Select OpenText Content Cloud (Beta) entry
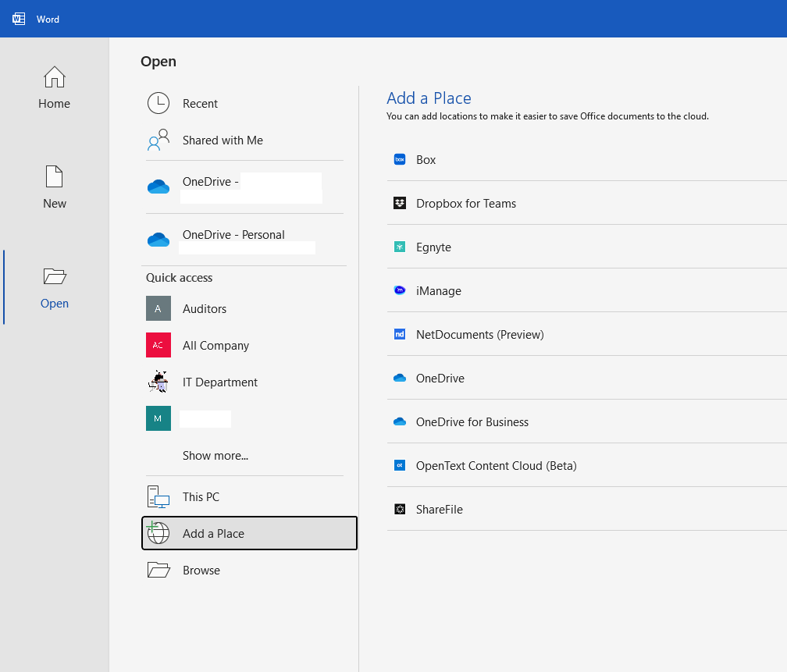Screen dimensions: 787x672 pos(587,465)
